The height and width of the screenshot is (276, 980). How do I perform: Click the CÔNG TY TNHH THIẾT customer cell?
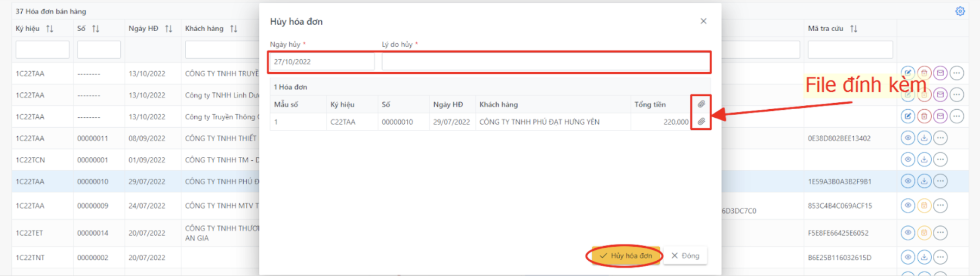tap(221, 138)
